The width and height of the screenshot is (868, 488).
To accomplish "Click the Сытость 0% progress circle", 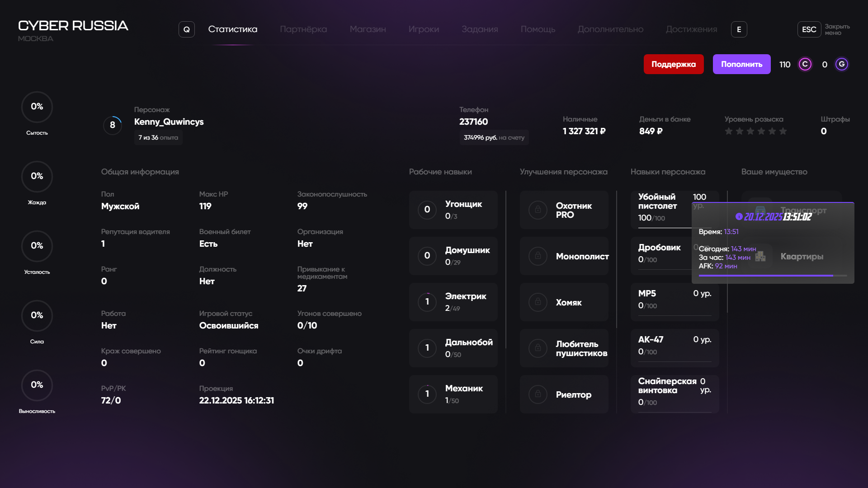I will click(x=37, y=107).
